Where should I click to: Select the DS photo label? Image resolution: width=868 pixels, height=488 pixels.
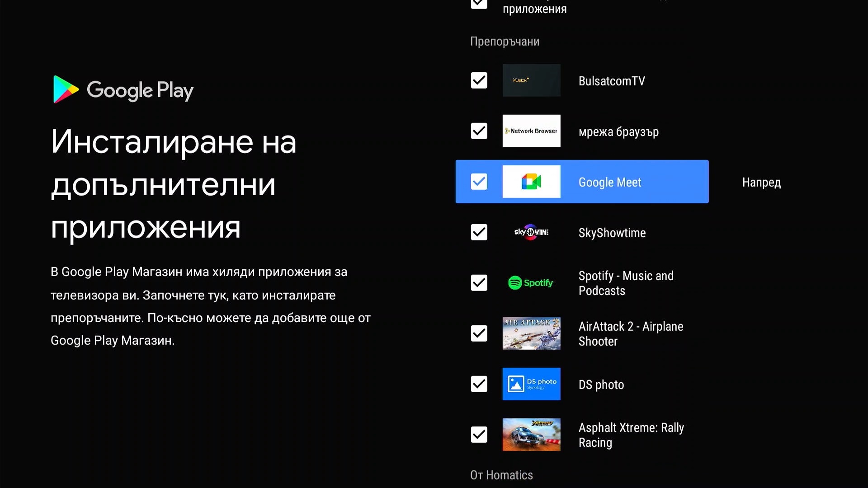point(601,385)
